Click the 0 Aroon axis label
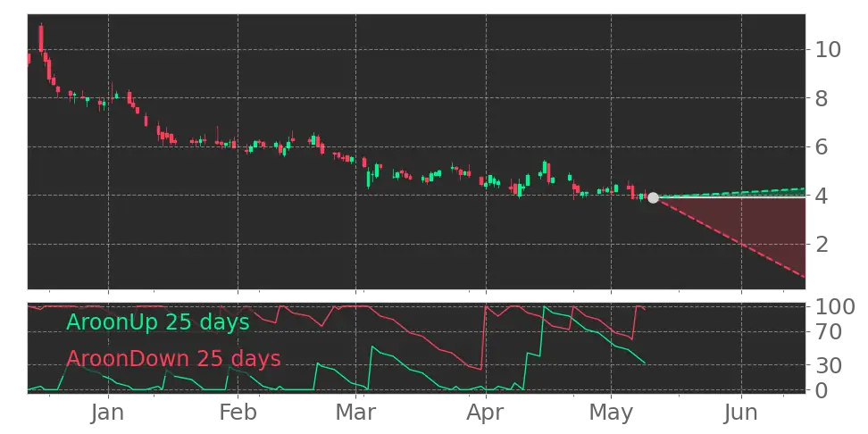Screen dimensions: 868x434 point(820,390)
